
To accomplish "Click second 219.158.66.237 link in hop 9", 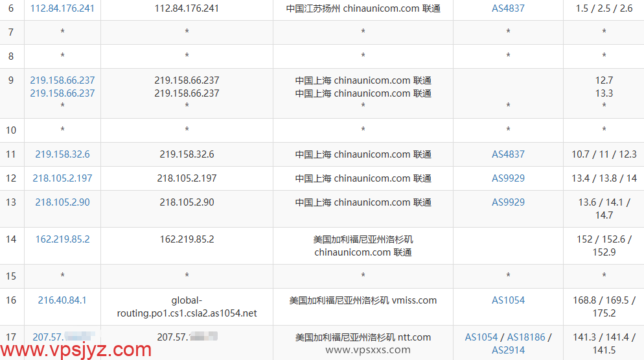I will pyautogui.click(x=62, y=93).
